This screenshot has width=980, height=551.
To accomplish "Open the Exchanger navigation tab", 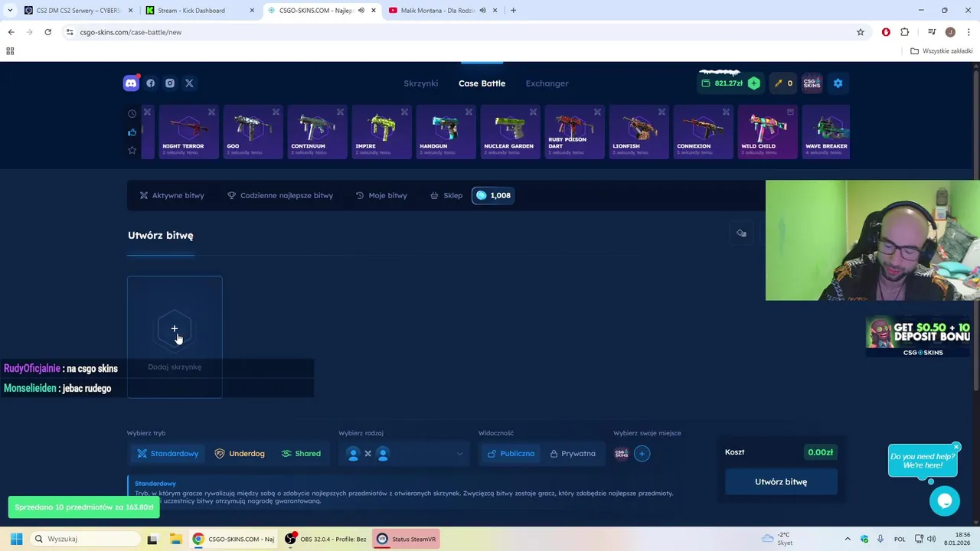I will pos(547,83).
